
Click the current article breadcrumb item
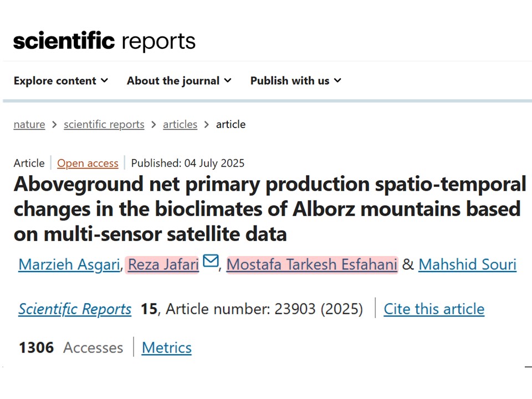pos(231,125)
